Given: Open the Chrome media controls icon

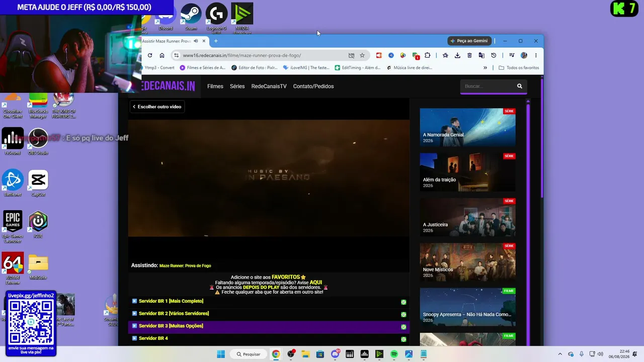Looking at the screenshot, I should point(512,55).
